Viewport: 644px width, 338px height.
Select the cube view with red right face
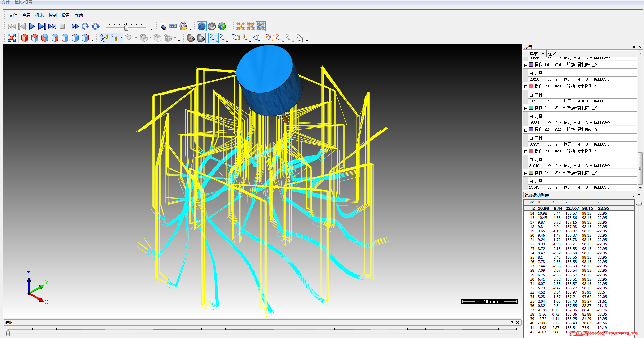click(55, 38)
